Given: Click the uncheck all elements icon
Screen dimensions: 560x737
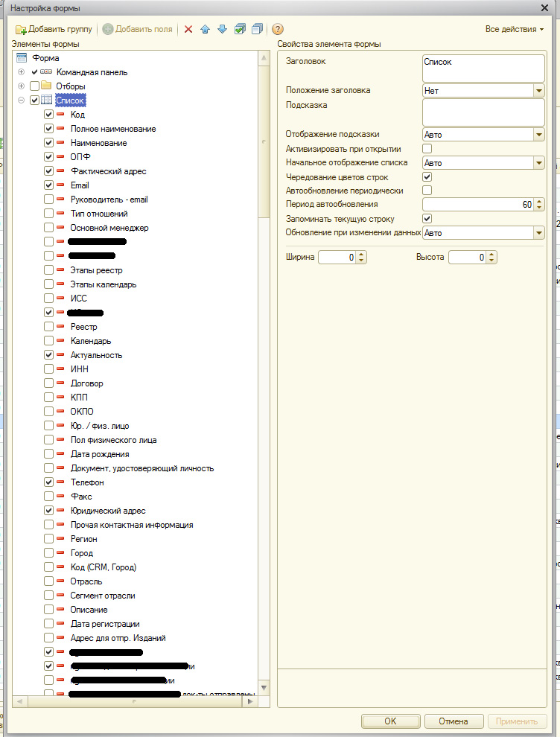Looking at the screenshot, I should point(257,29).
